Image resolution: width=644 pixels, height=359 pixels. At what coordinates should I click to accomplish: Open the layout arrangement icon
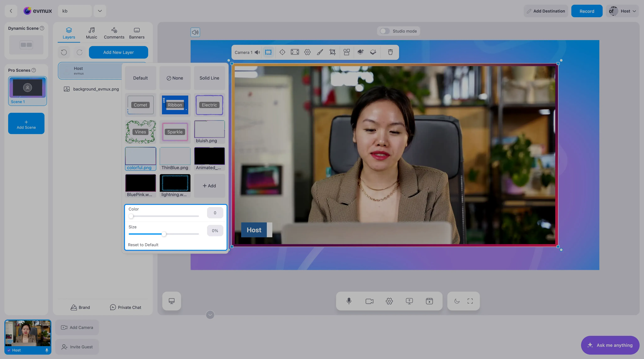(346, 52)
